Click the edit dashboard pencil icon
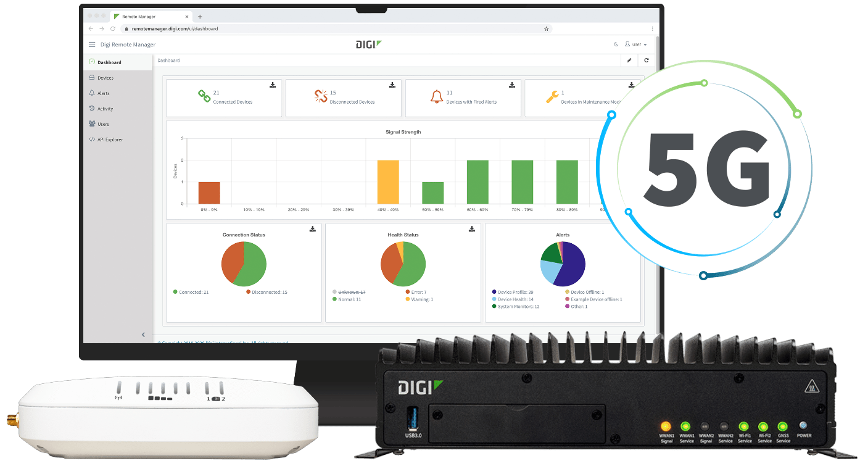The image size is (868, 466). click(629, 60)
